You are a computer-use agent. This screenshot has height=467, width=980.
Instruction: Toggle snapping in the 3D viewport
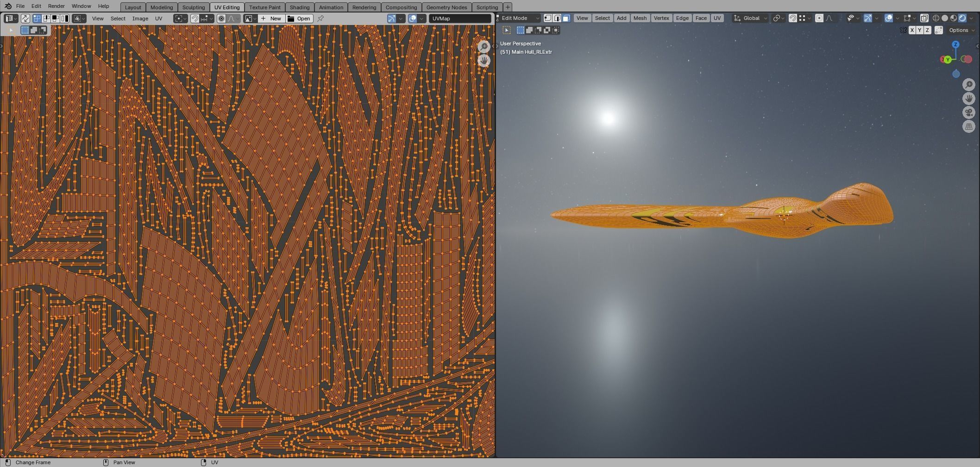793,18
